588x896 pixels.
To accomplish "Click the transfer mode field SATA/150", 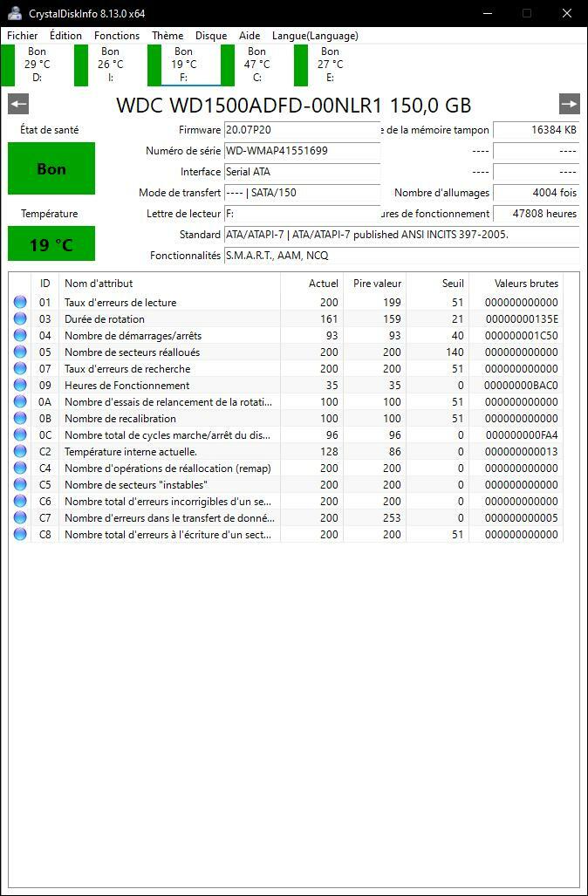I will tap(302, 193).
